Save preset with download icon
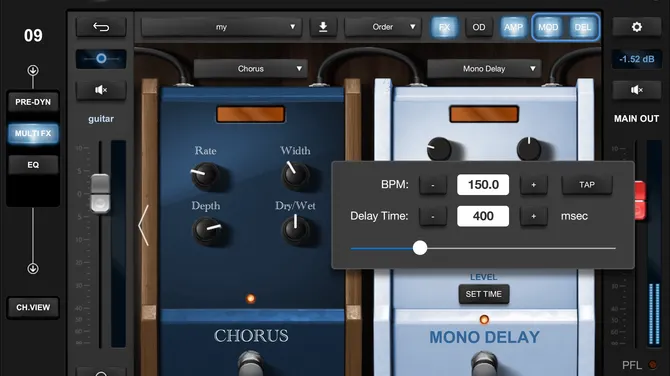 coord(323,27)
